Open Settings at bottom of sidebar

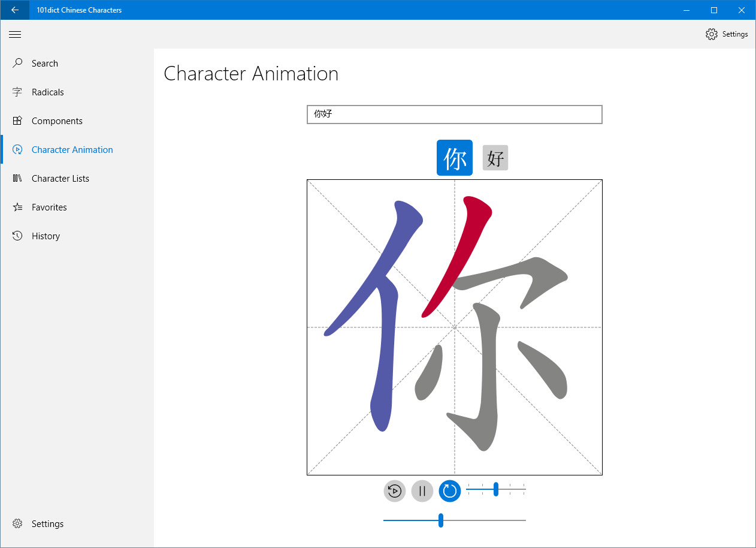[x=47, y=524]
